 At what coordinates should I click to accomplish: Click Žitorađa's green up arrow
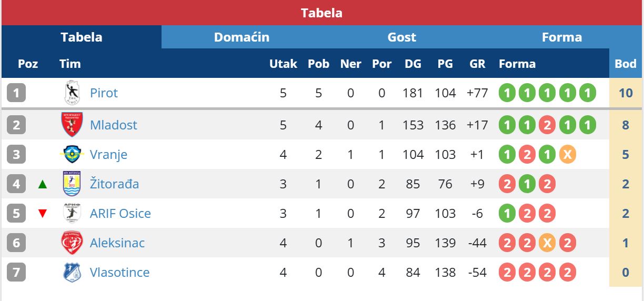point(43,184)
